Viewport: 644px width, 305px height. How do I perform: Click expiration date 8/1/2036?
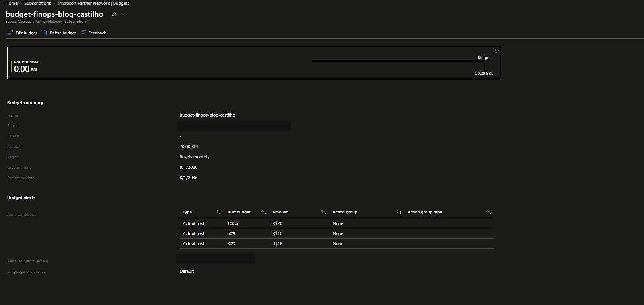(189, 178)
